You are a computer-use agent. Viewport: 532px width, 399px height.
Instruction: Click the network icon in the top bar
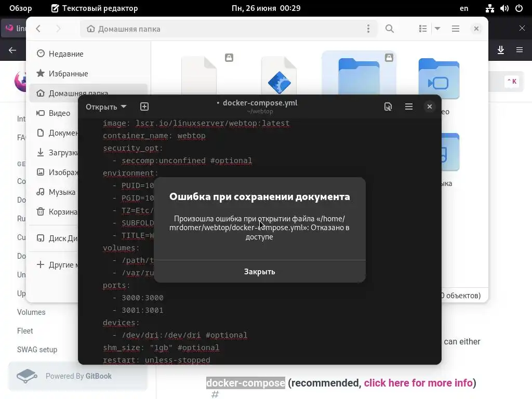tap(490, 8)
